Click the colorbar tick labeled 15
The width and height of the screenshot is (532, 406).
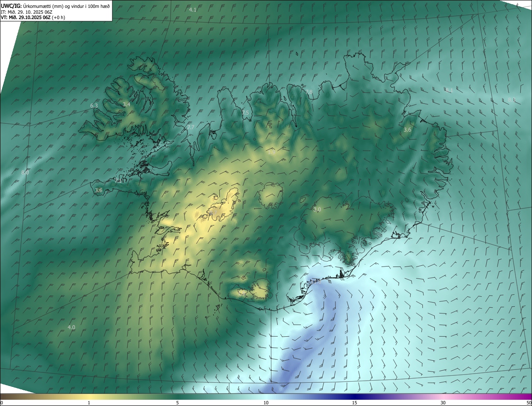pyautogui.click(x=355, y=403)
